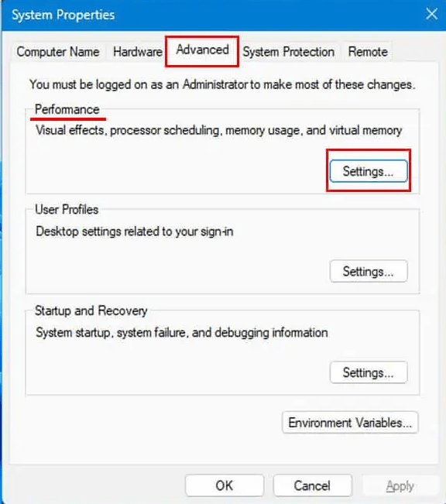Click the greyed-out Apply button
This screenshot has height=504, width=446.
(x=400, y=485)
